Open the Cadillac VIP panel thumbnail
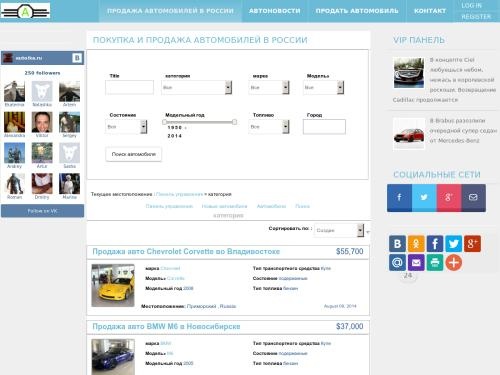Image resolution: width=500 pixels, height=375 pixels. point(409,73)
